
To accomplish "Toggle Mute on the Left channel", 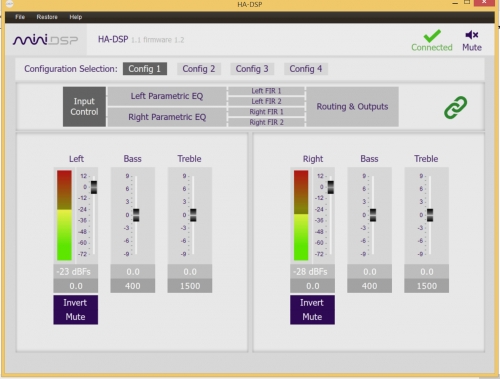I will pos(75,317).
